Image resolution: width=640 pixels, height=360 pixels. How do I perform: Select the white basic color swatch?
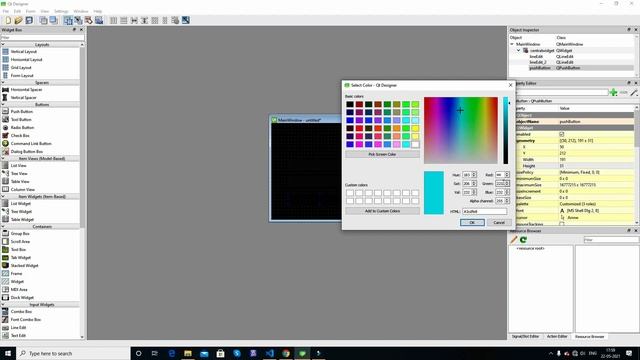(x=415, y=144)
